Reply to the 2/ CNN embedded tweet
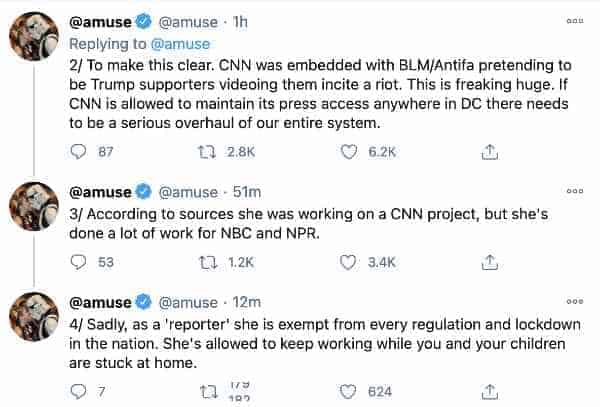The width and height of the screenshot is (600, 407). (78, 152)
